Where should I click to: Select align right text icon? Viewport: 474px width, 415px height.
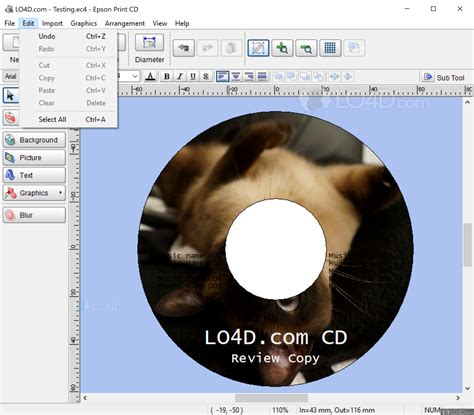[x=249, y=77]
